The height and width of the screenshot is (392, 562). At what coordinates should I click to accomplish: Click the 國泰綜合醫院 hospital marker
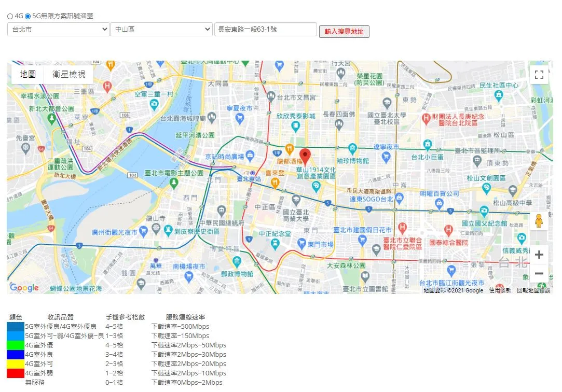tap(448, 230)
